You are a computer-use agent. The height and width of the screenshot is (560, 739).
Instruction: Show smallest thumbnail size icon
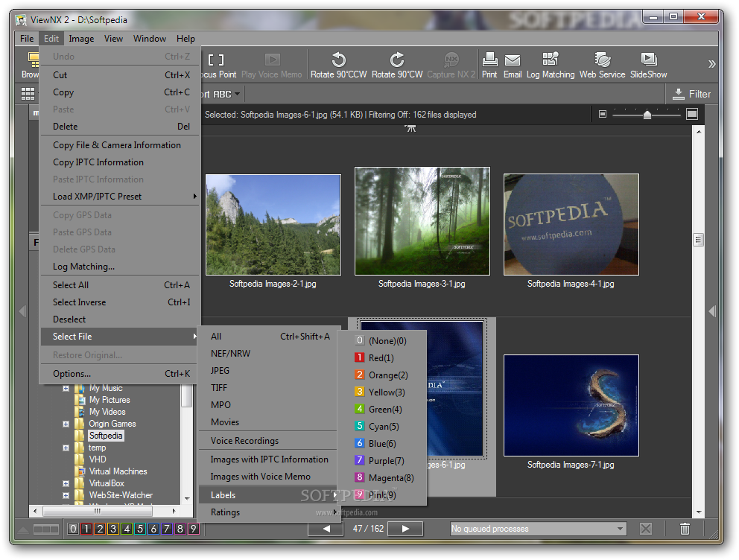603,114
